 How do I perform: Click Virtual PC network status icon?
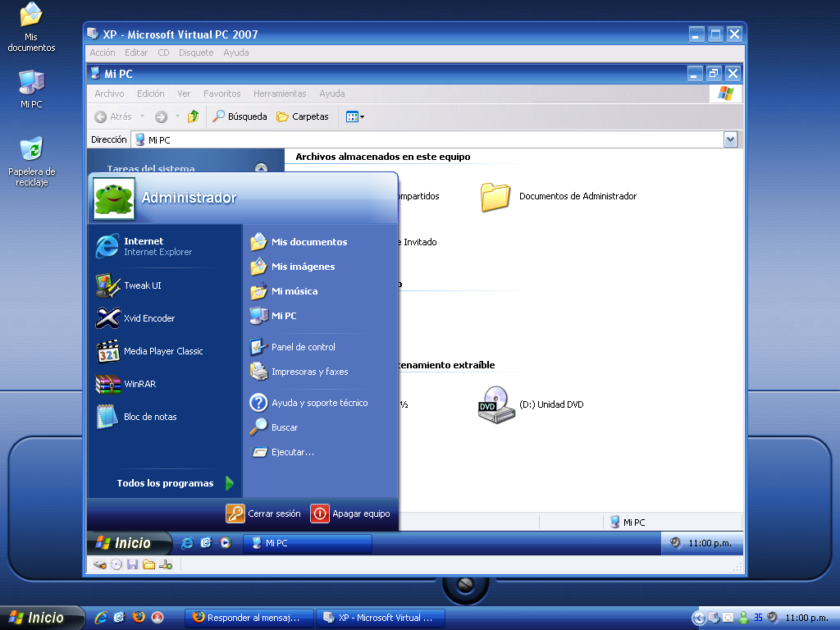166,564
